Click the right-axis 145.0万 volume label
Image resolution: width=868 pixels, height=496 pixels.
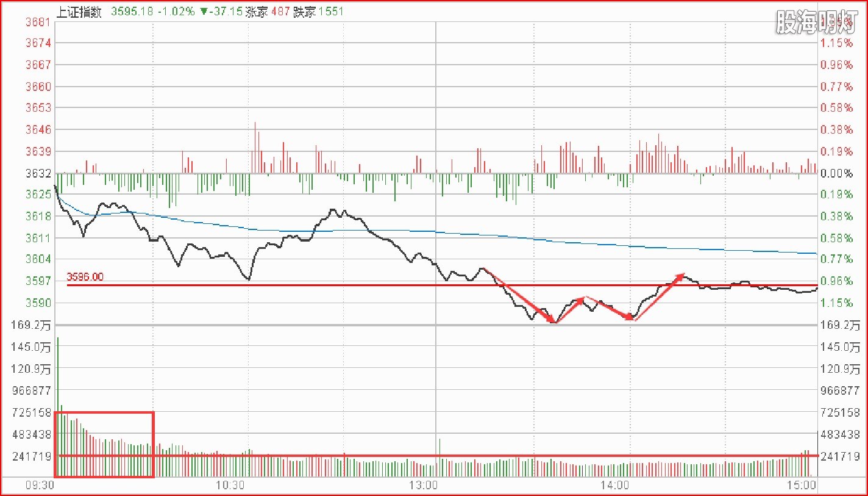coord(841,347)
